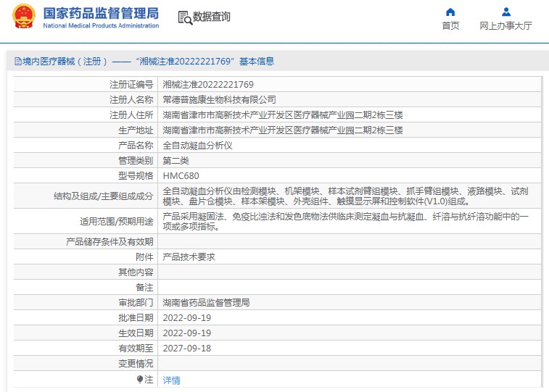
Task: Open the 数据查询 search icon
Action: (x=185, y=17)
